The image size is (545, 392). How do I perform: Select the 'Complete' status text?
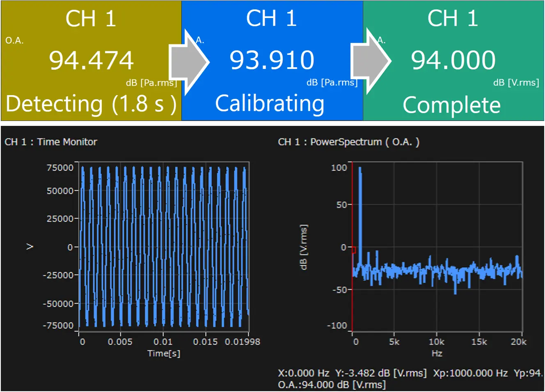coord(452,105)
